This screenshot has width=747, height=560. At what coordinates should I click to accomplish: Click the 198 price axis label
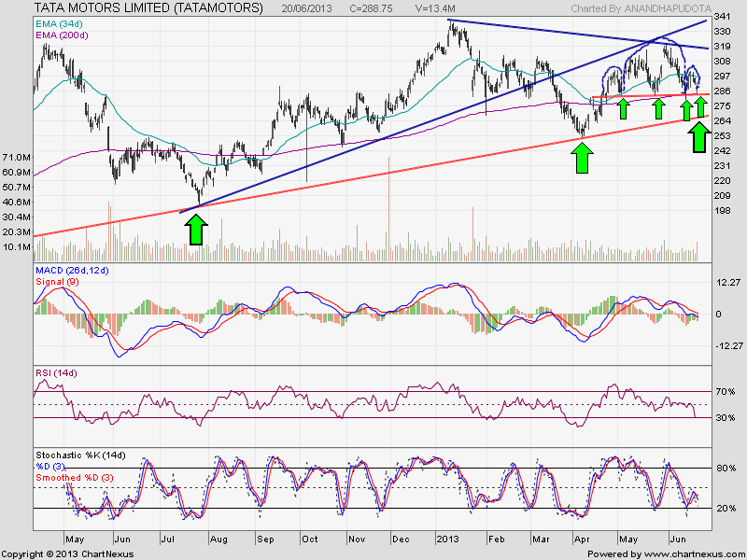722,210
